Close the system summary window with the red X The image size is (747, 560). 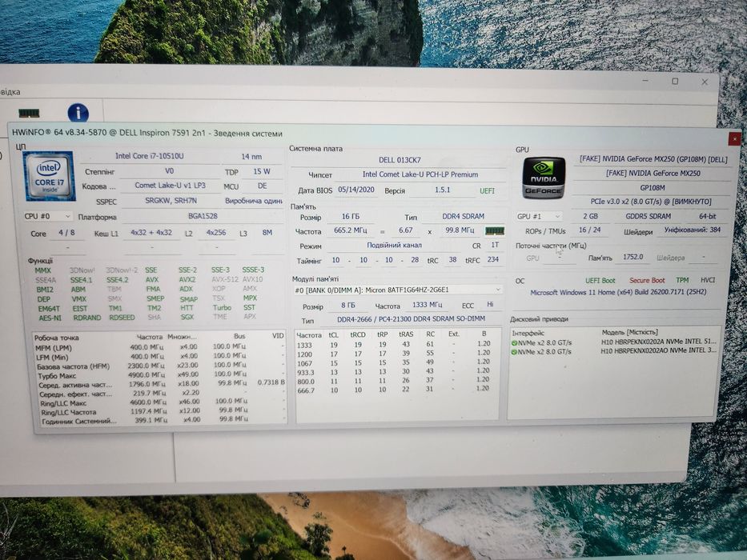click(x=734, y=139)
